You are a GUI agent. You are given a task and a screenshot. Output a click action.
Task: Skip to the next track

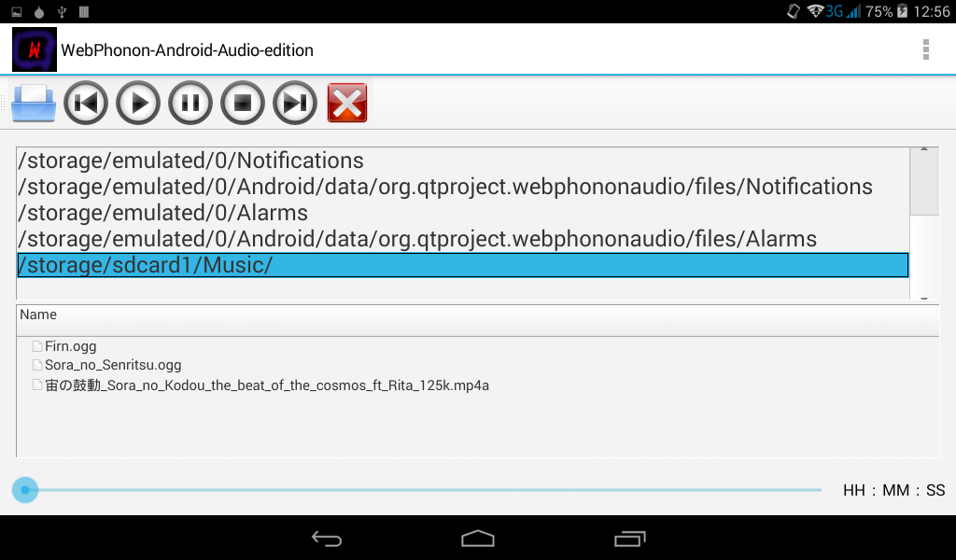coord(295,103)
